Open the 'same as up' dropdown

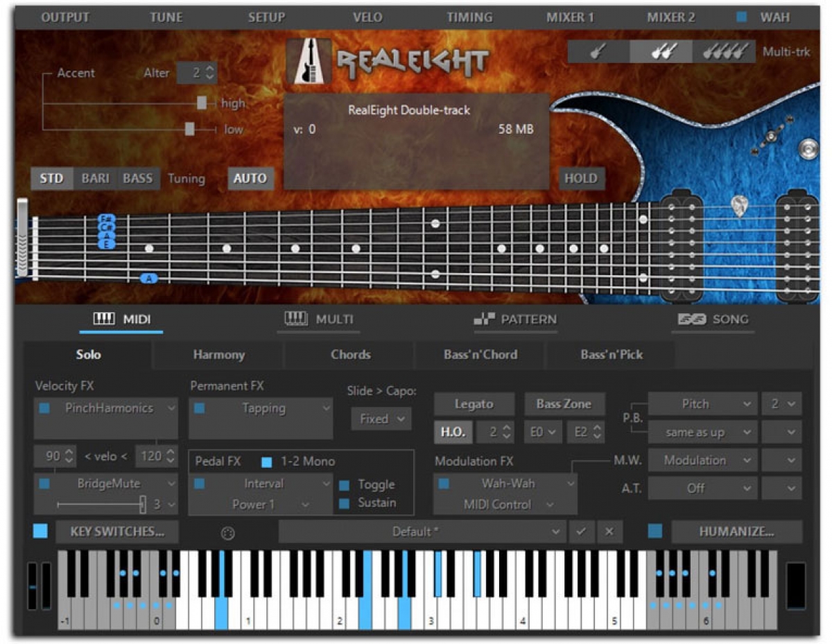[702, 433]
